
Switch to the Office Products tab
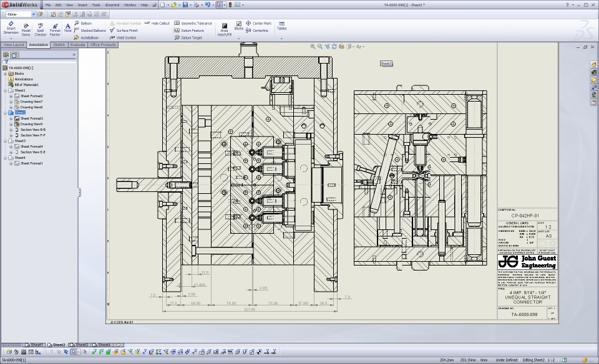click(103, 45)
